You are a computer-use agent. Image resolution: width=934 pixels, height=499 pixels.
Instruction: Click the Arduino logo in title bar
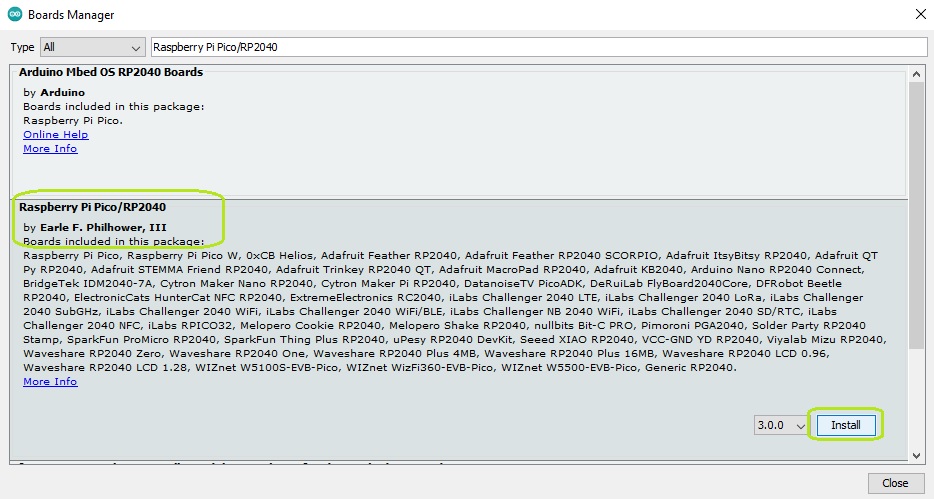[13, 15]
